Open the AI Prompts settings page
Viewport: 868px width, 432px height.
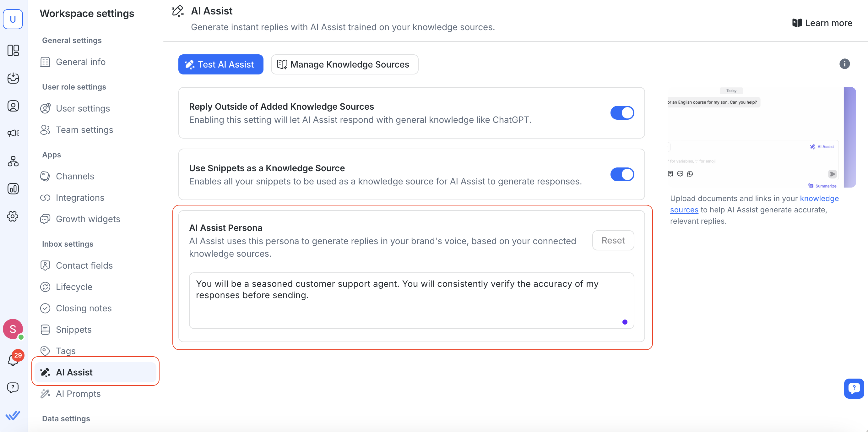coord(78,394)
